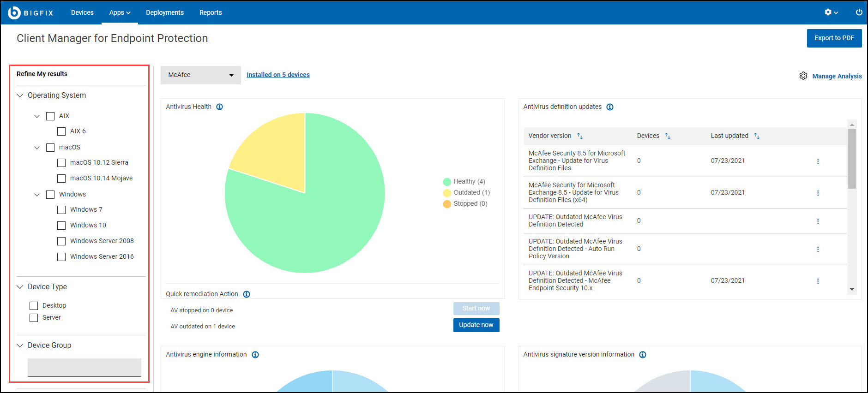Image resolution: width=868 pixels, height=393 pixels.
Task: Click Antivirus Health info icon
Action: coord(220,107)
